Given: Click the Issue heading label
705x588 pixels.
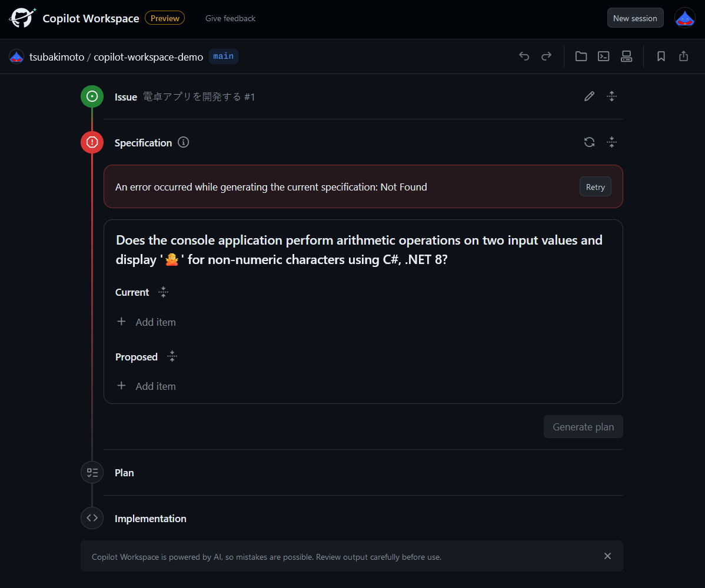Looking at the screenshot, I should [x=126, y=97].
